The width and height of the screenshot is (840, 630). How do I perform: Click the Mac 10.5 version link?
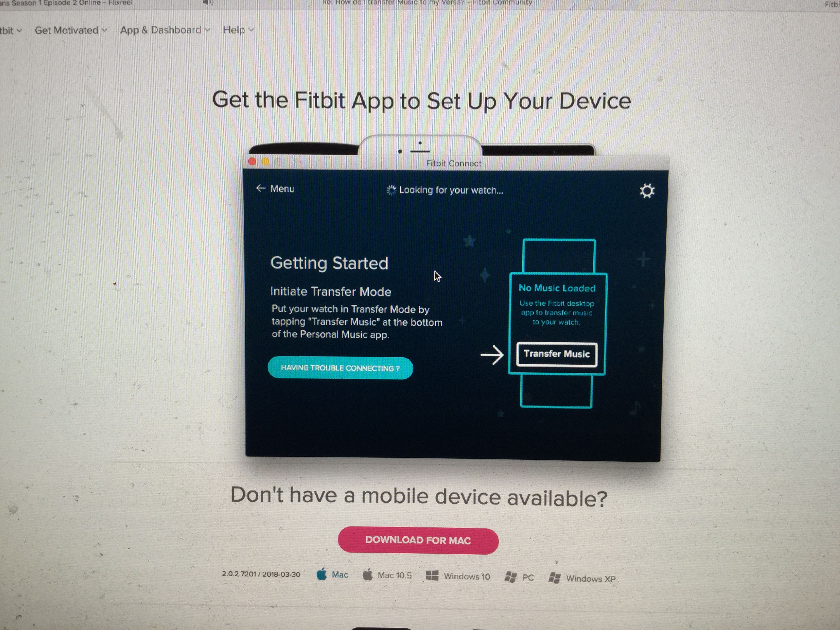[391, 576]
